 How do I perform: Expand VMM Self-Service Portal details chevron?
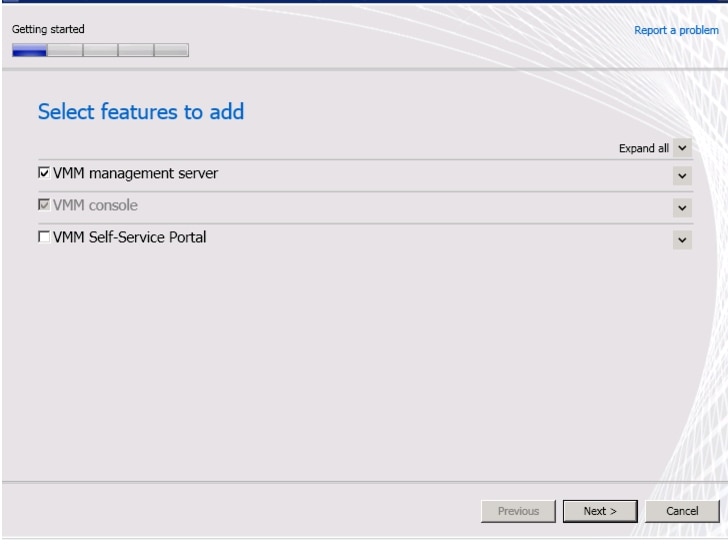[682, 240]
